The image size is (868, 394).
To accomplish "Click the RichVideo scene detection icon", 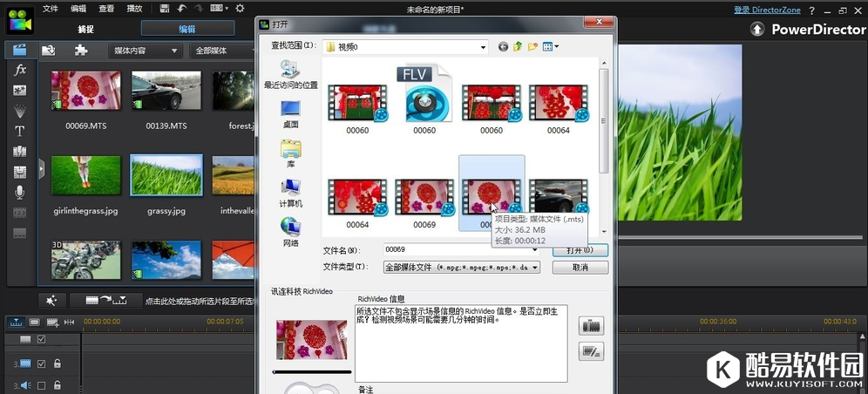I will pyautogui.click(x=591, y=326).
